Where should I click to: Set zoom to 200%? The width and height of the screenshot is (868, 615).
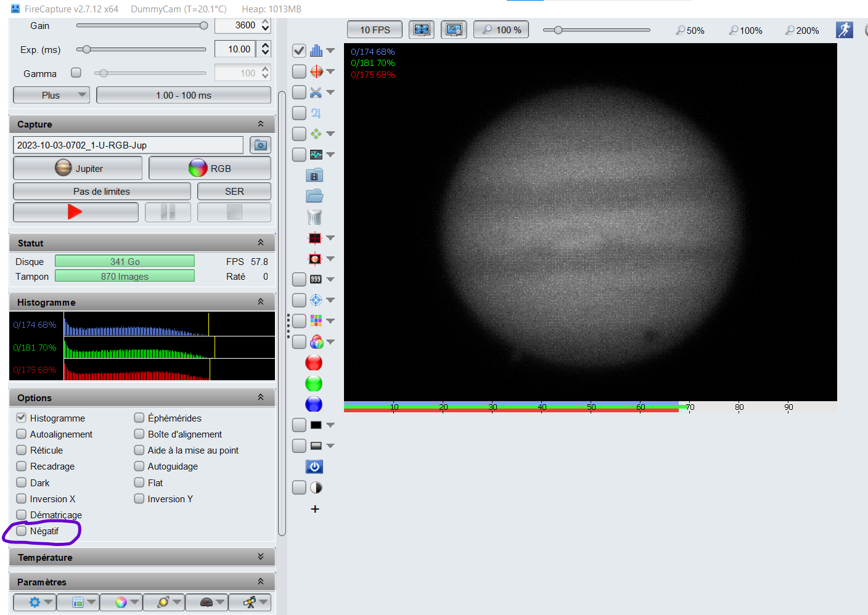click(x=801, y=30)
